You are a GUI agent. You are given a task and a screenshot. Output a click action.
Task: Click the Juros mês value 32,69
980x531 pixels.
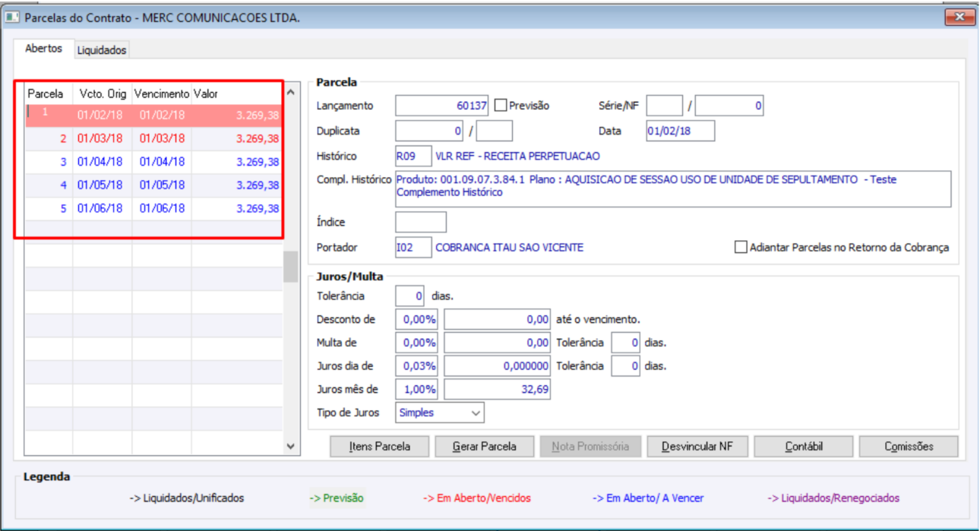coord(497,389)
